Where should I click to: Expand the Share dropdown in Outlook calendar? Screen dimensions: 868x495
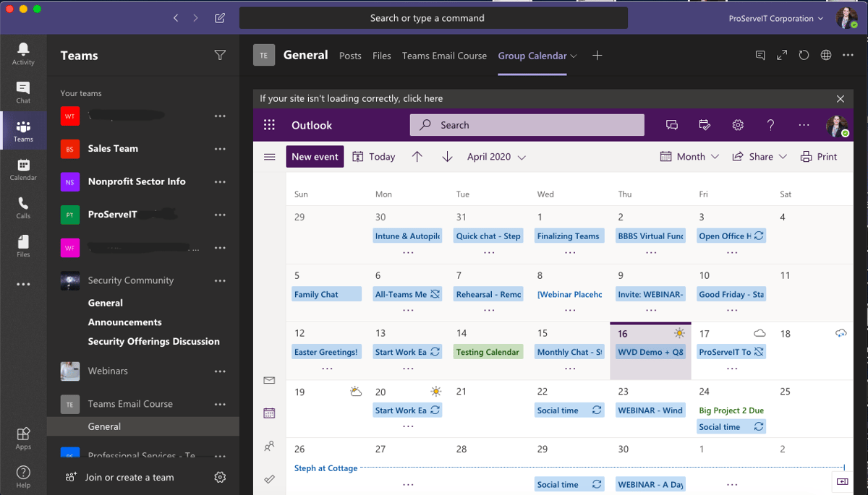tap(759, 156)
